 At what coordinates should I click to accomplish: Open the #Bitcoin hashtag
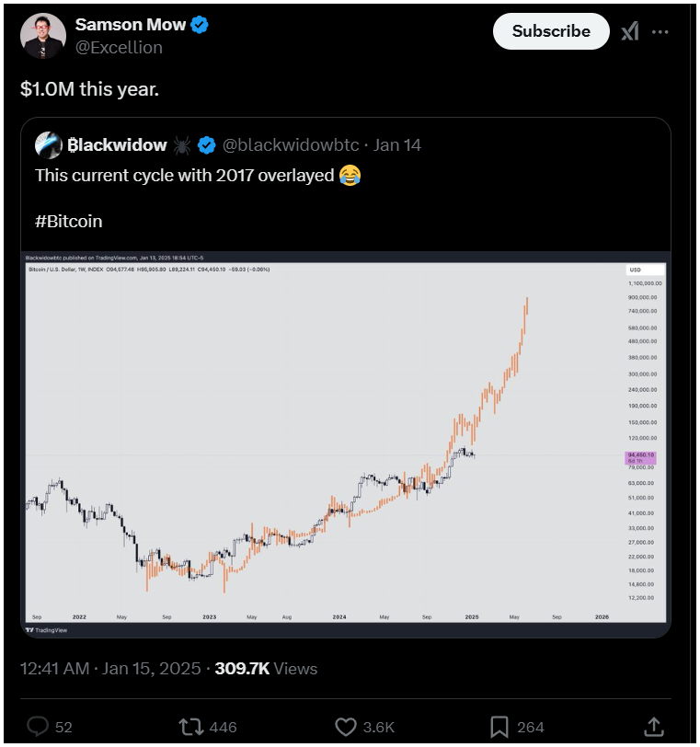[x=69, y=222]
